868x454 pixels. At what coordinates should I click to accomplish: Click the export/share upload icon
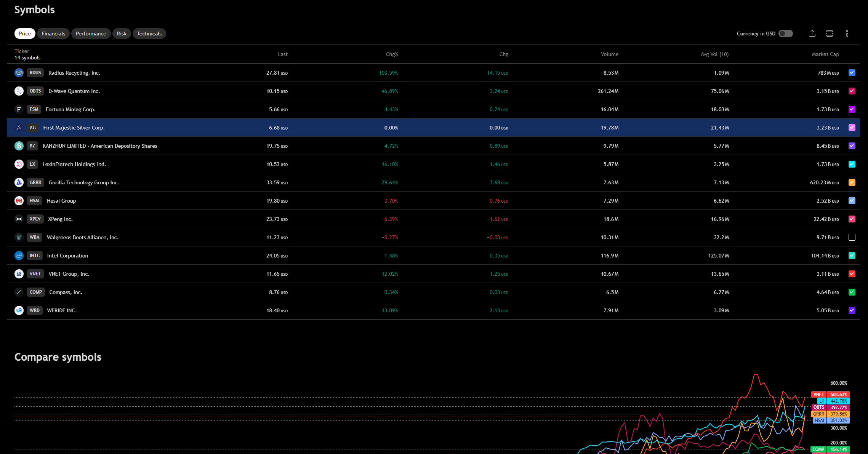[x=812, y=34]
